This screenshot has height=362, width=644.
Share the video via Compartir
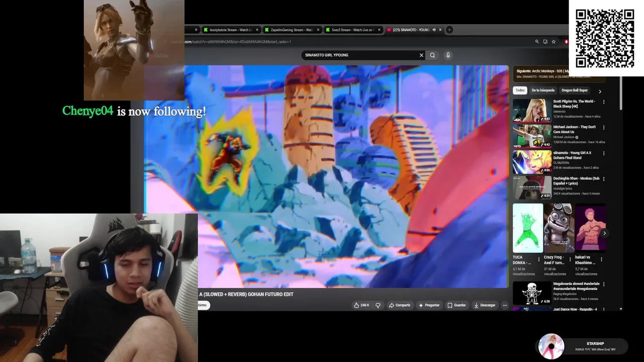point(399,305)
